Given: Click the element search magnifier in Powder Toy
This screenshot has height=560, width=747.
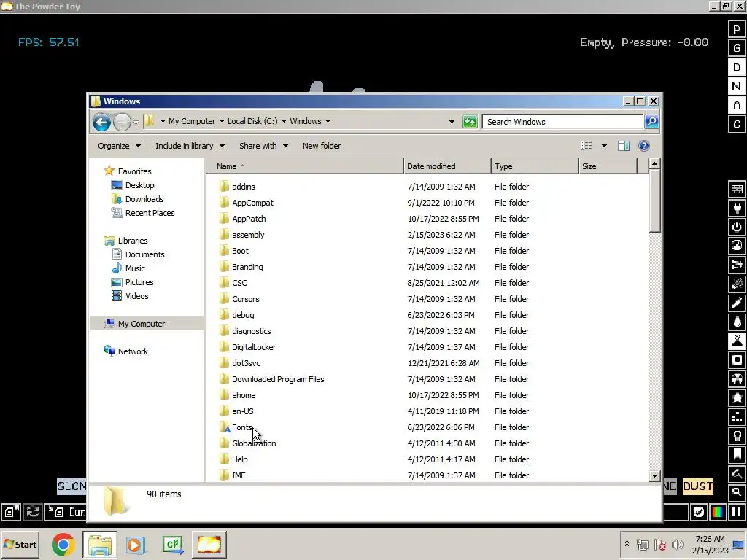Looking at the screenshot, I should point(737,492).
